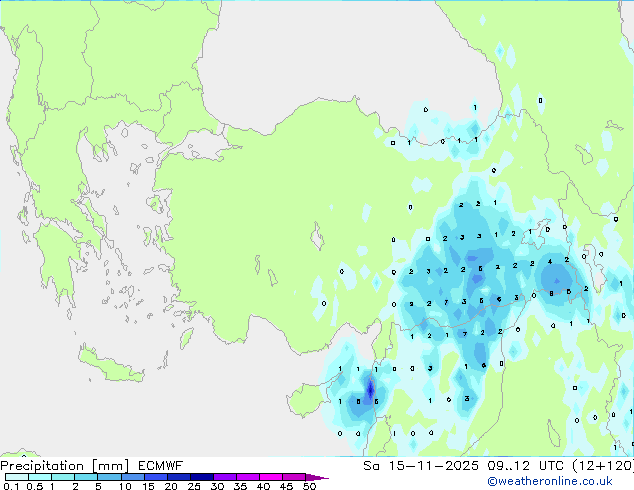The image size is (634, 490).
Task: Click the legend label "0.1"
Action: click(11, 486)
